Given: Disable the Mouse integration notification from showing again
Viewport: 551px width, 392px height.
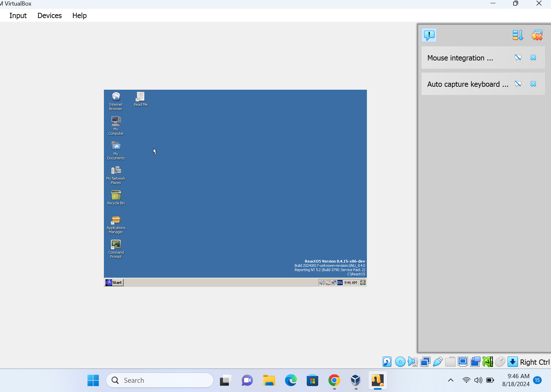Looking at the screenshot, I should [x=518, y=57].
